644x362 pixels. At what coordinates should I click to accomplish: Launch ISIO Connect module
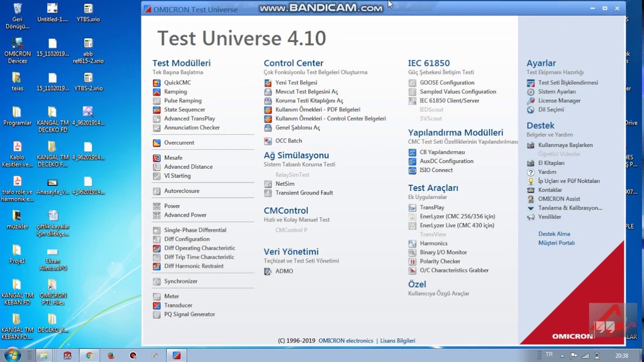[x=436, y=170]
